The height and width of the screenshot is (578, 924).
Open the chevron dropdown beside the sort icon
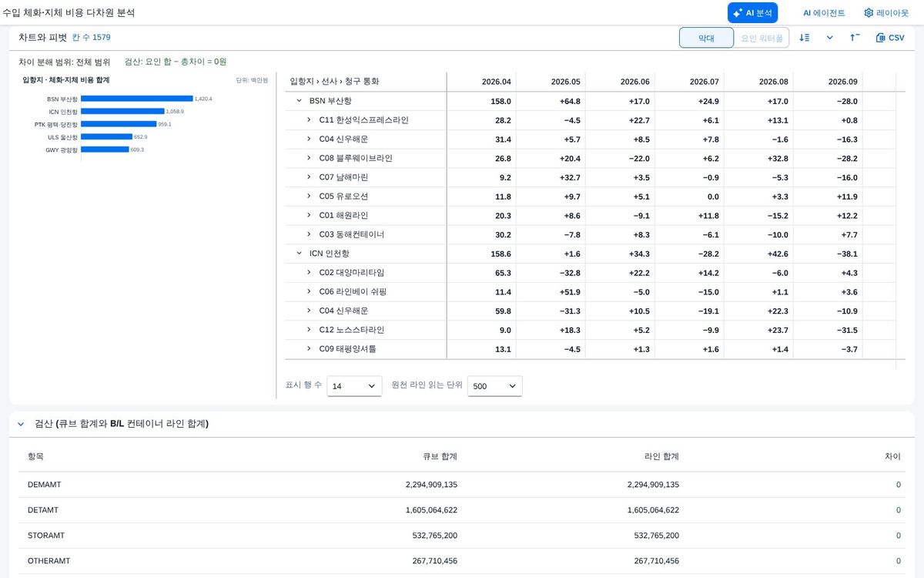tap(829, 38)
